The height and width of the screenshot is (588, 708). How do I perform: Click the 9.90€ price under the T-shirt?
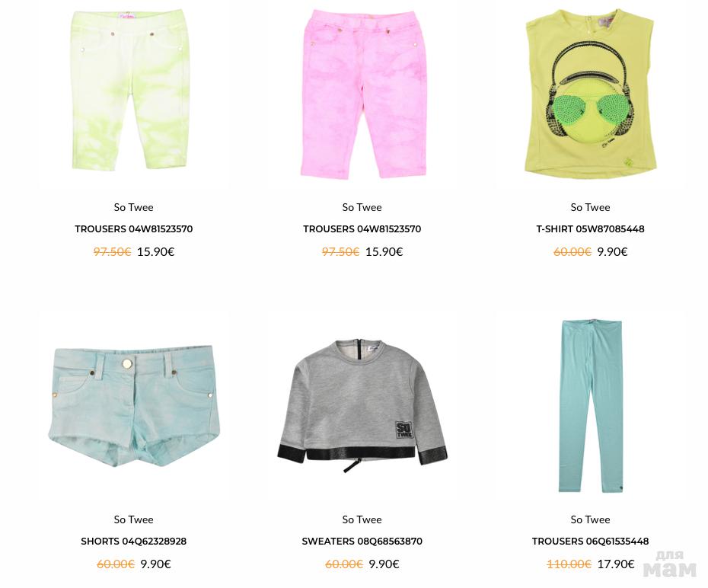tap(612, 251)
